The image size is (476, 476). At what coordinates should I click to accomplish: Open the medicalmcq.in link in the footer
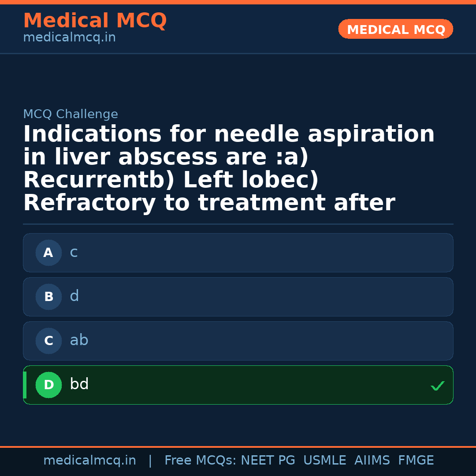click(89, 461)
